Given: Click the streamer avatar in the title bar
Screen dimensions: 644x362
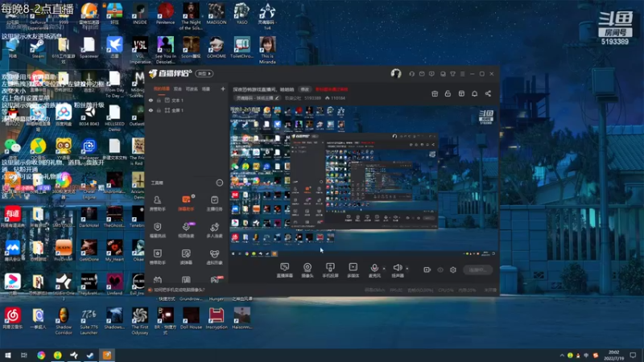Looking at the screenshot, I should tap(396, 73).
